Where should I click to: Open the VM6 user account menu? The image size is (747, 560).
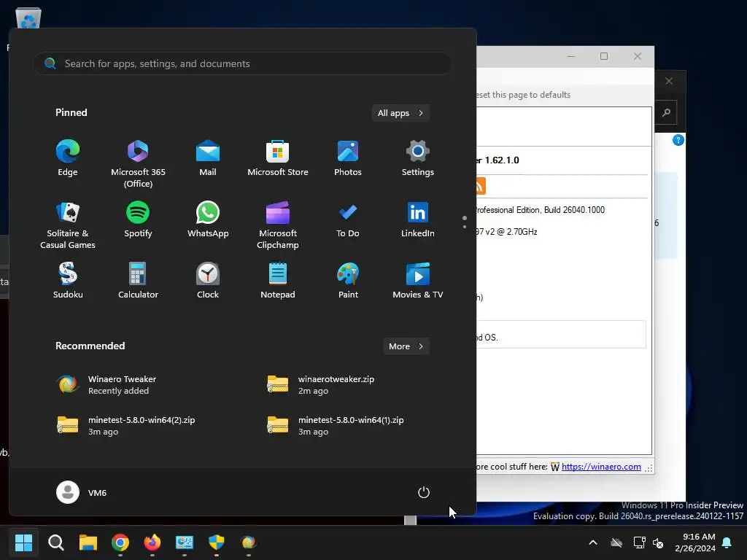click(82, 492)
